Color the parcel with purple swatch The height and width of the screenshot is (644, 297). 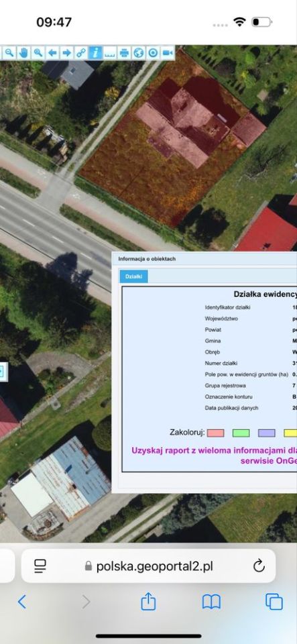pyautogui.click(x=267, y=433)
